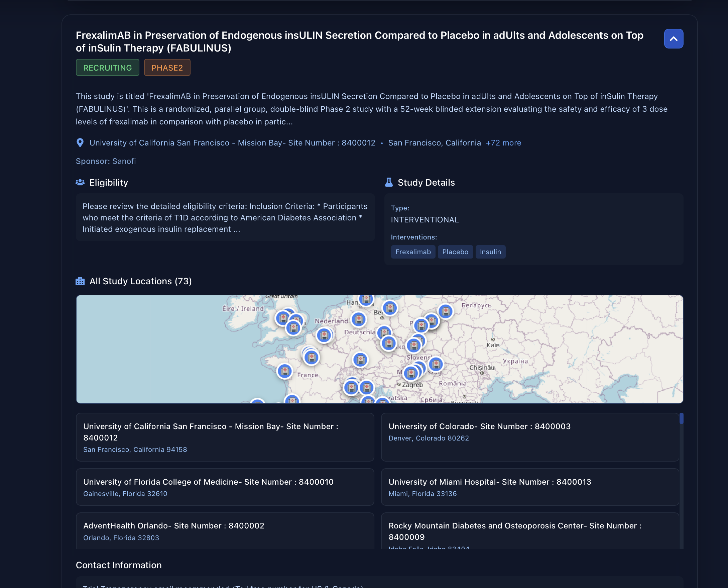The width and height of the screenshot is (728, 588).
Task: Click the locations list scrollbar thumb
Action: point(681,418)
